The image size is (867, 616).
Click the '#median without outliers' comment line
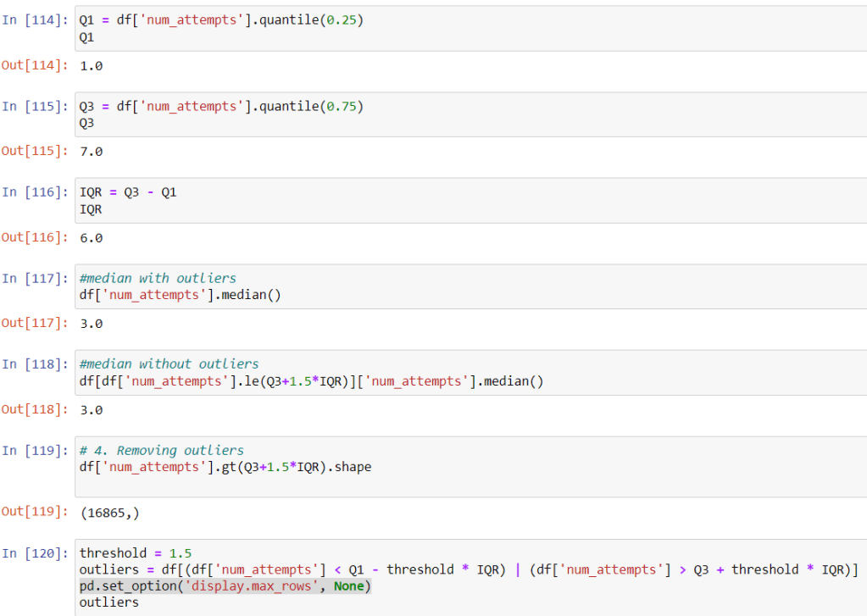(169, 364)
